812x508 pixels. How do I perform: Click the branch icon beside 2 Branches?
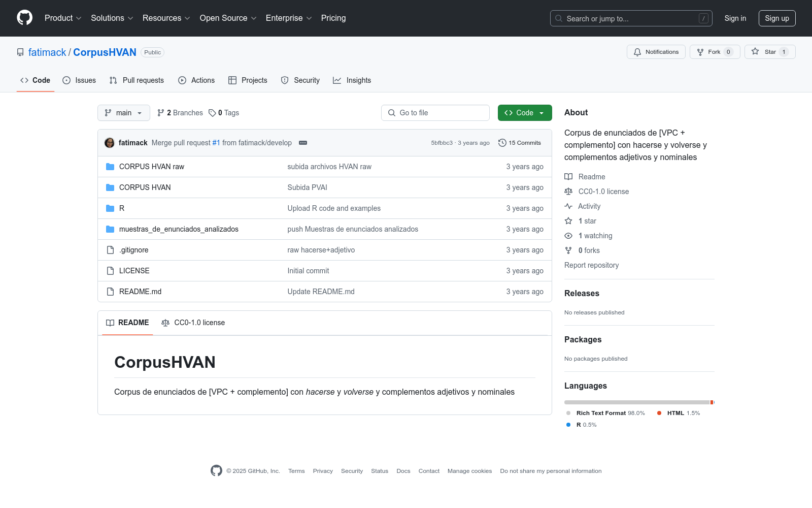161,113
